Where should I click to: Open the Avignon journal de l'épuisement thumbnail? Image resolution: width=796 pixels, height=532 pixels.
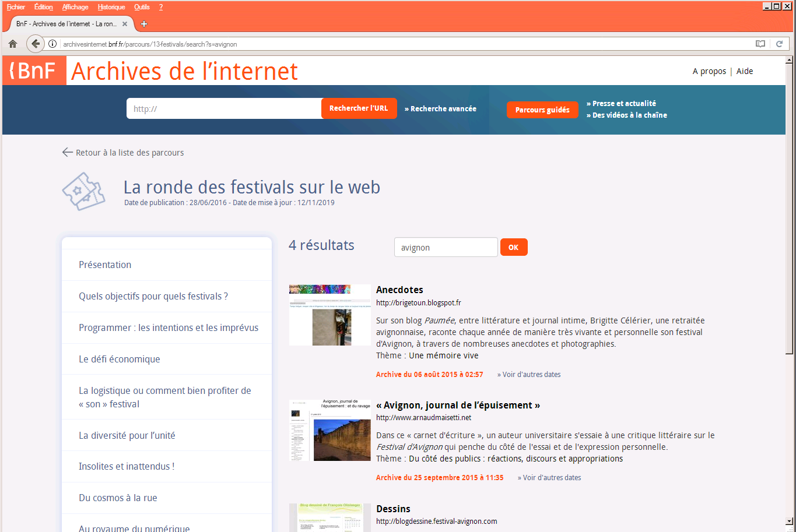pos(330,430)
